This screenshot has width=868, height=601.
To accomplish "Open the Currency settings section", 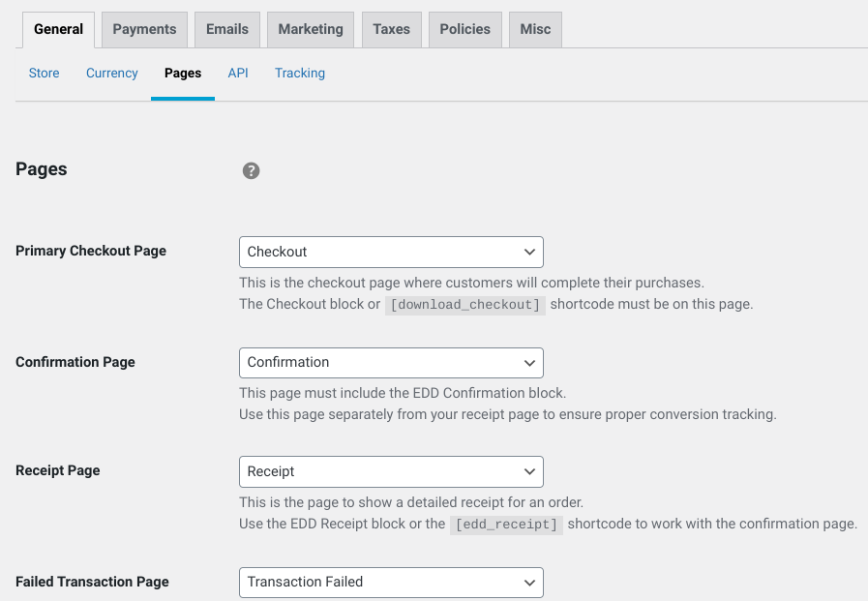I will tap(111, 73).
